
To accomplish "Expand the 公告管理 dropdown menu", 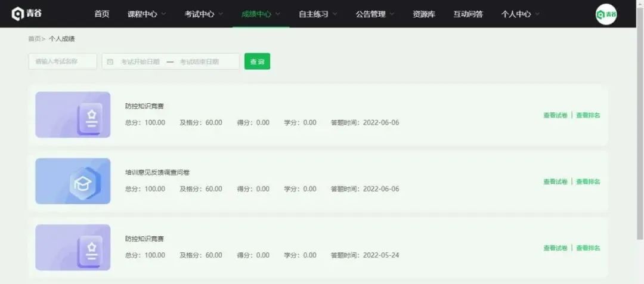I will point(374,14).
